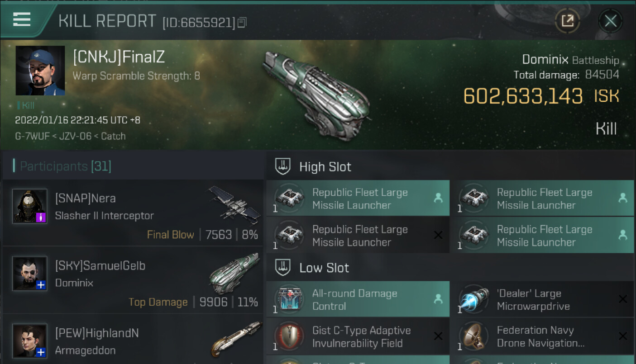Open FinalZ pilot portrait
Image resolution: width=636 pixels, height=364 pixels.
tap(40, 71)
